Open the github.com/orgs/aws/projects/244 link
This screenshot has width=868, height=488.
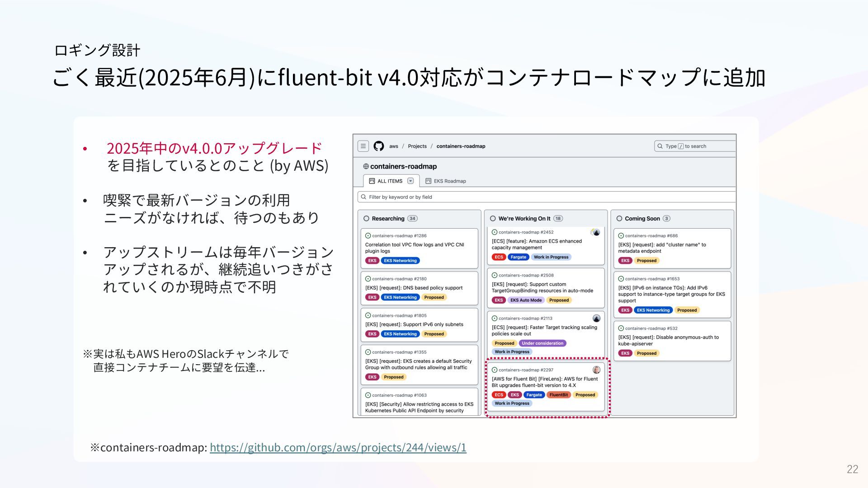[338, 447]
